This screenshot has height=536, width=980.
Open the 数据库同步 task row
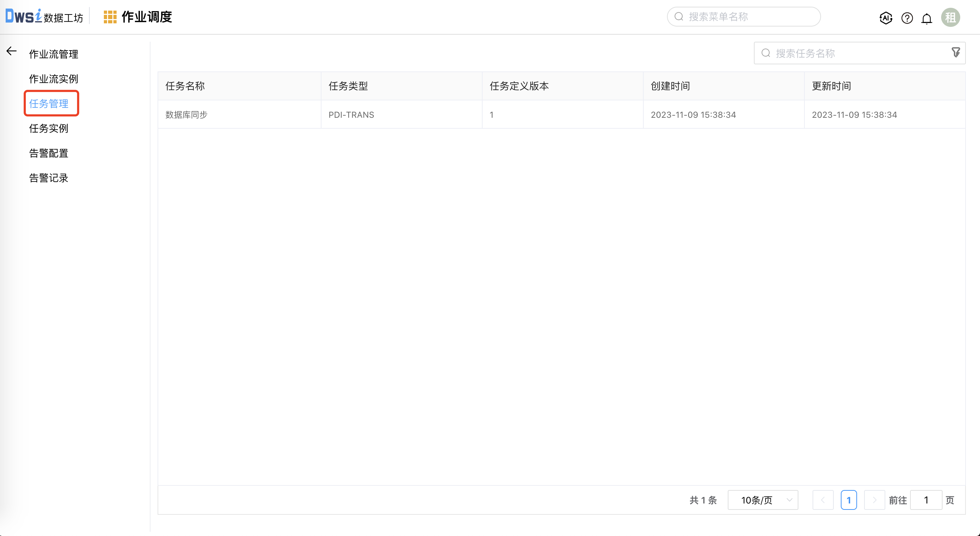click(187, 115)
